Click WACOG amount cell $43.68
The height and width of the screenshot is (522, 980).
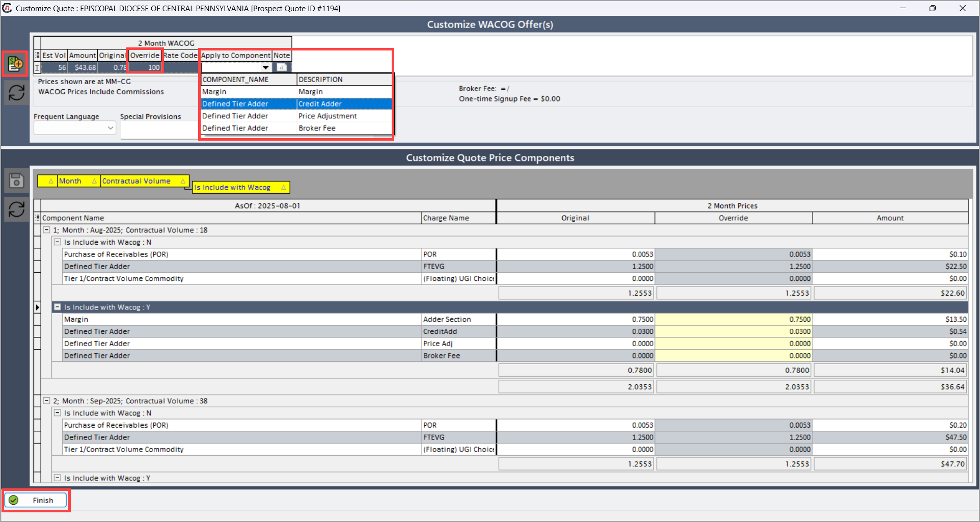[x=83, y=67]
